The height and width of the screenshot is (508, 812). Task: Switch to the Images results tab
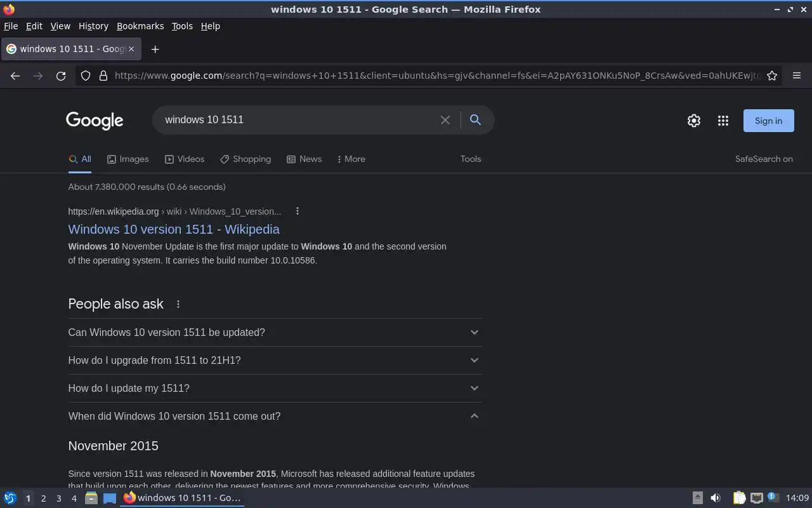click(x=128, y=159)
